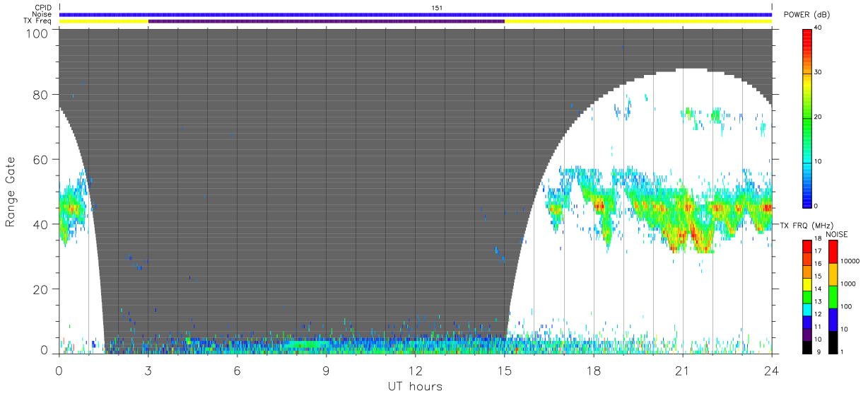
Task: Click the TX FRQ (MHz) legend title
Action: (x=808, y=225)
